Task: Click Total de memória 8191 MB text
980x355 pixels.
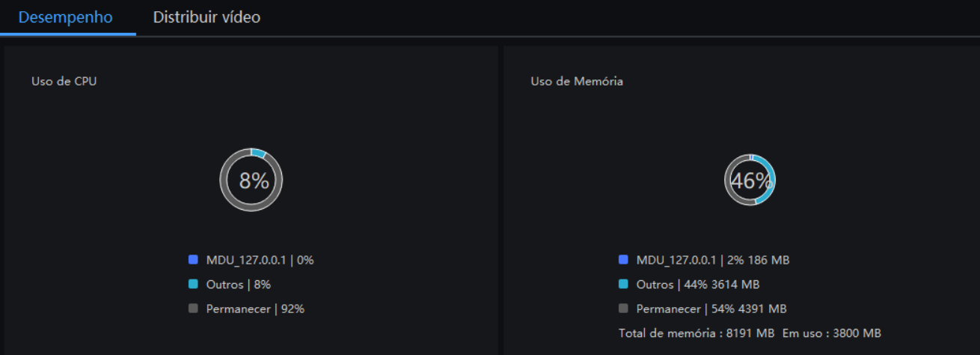Action: click(x=696, y=333)
